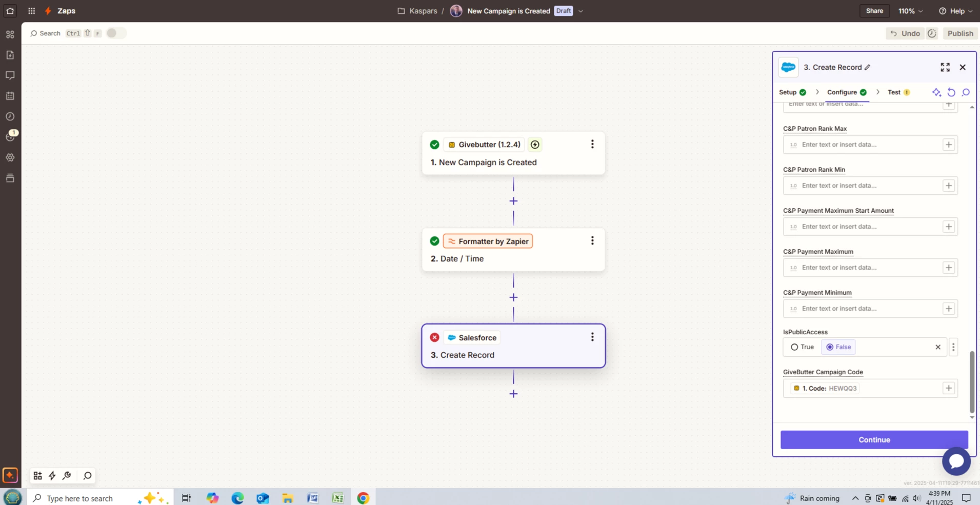Switch to the Setup tab

[793, 92]
